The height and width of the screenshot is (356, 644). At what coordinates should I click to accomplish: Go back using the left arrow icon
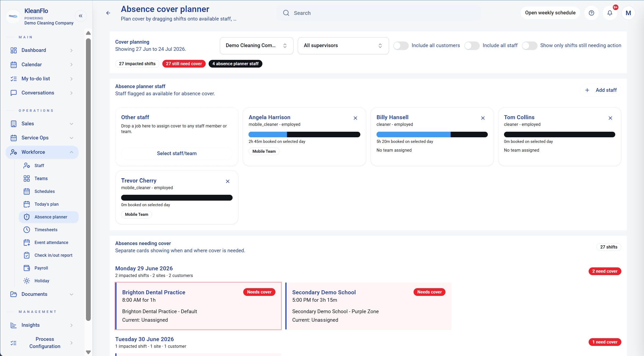click(108, 13)
